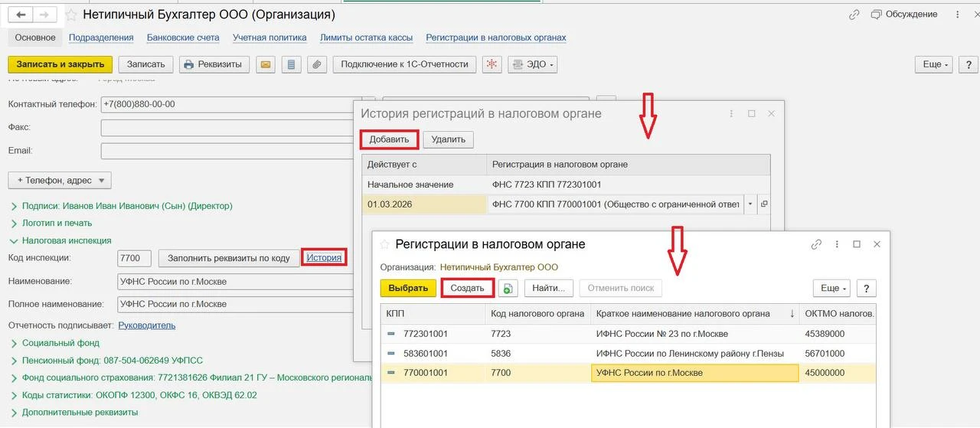Open dropdown arrow in the 01.03.2026 registration row
This screenshot has height=428, width=980.
coord(750,204)
